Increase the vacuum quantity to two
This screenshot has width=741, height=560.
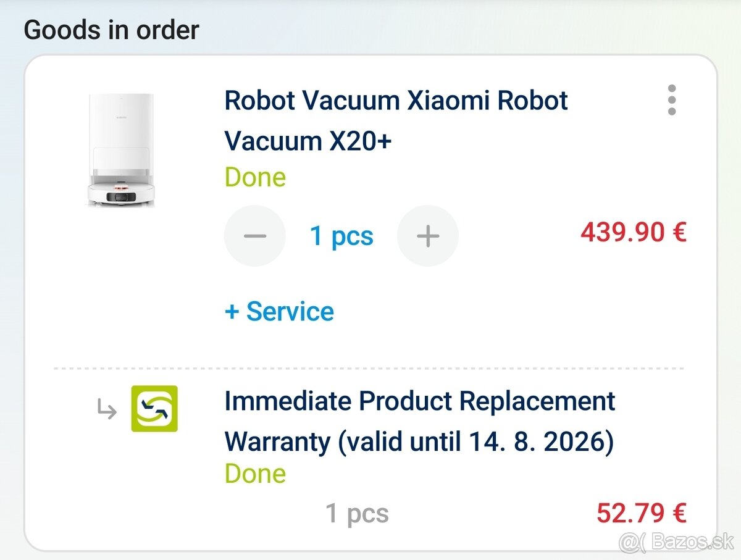coord(428,235)
